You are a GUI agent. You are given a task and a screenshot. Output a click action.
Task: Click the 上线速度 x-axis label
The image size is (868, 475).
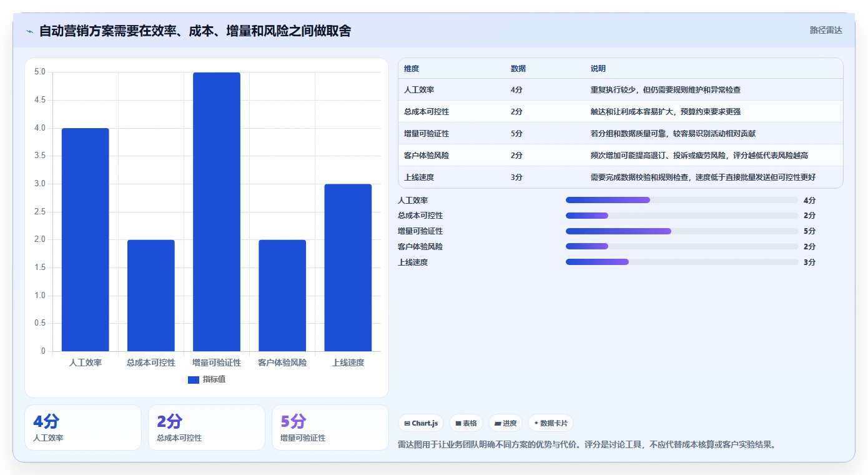[348, 362]
